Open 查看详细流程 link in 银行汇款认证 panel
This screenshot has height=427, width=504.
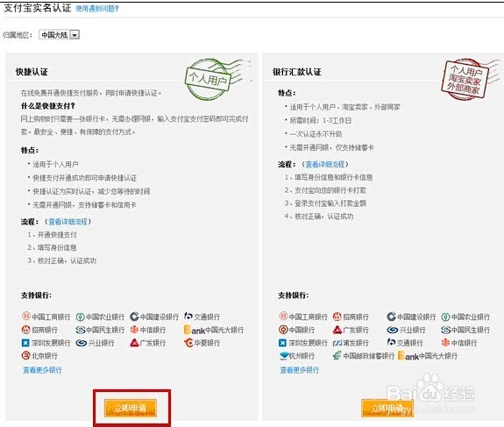[324, 164]
